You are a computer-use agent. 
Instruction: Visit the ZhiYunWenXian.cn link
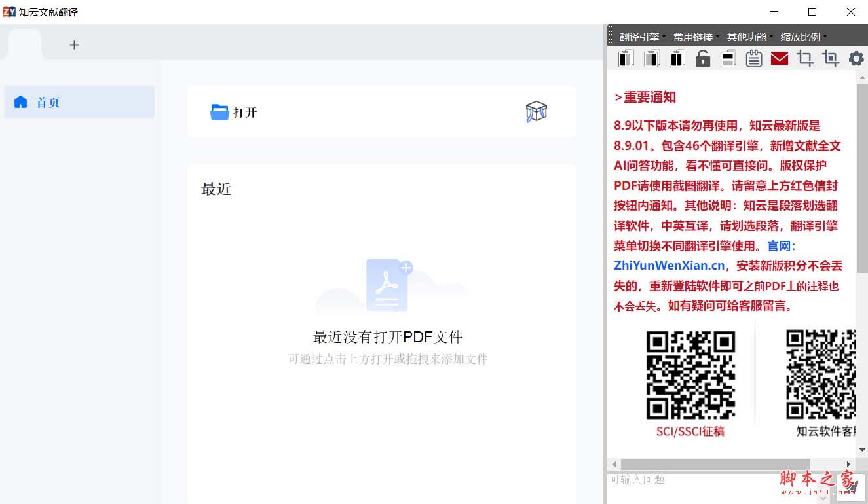(670, 266)
